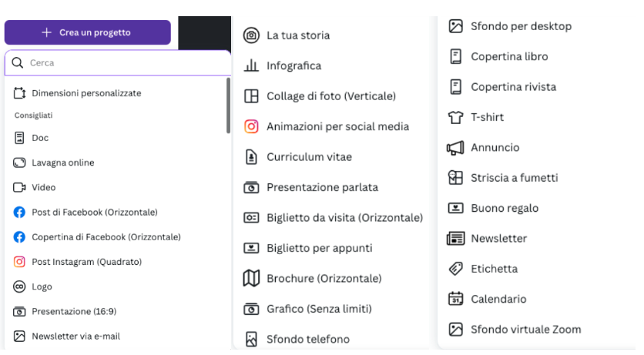Choose Copertina di Facebook (Orizzontale)

tap(106, 237)
